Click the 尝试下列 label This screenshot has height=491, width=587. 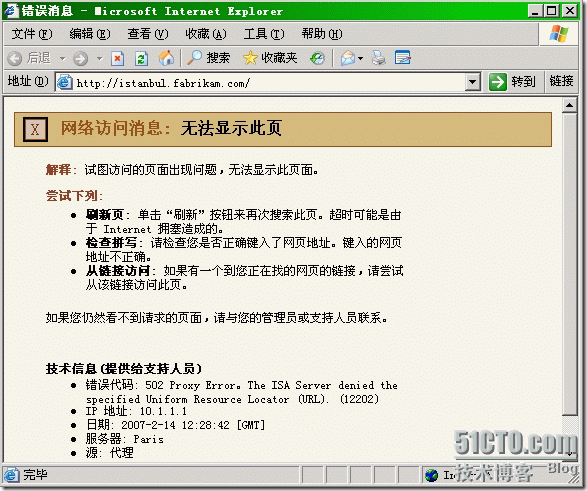click(74, 196)
